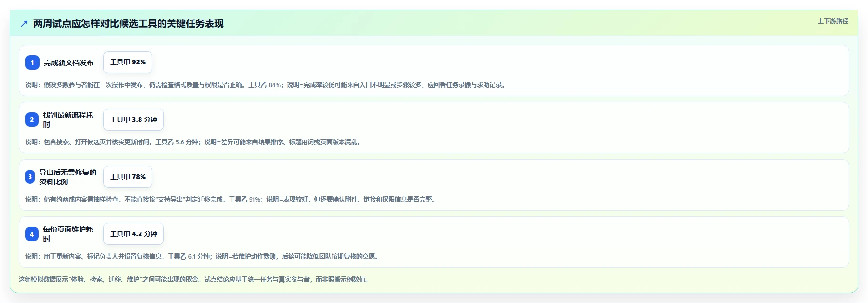Click the arrow icon beside the card title

click(24, 23)
